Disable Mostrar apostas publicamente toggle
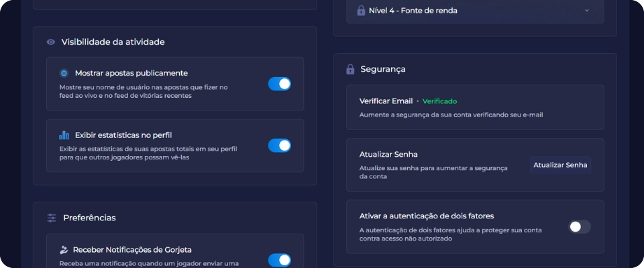This screenshot has height=268, width=644. point(280,84)
